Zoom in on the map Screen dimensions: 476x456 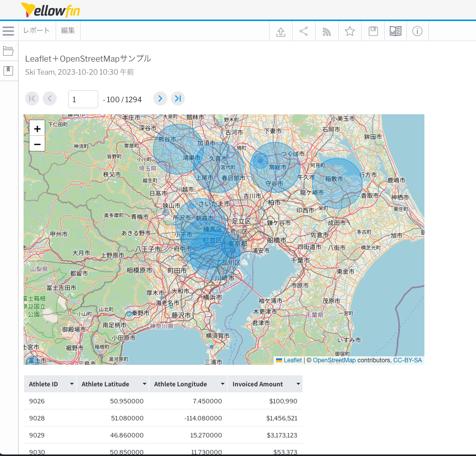[x=37, y=129]
